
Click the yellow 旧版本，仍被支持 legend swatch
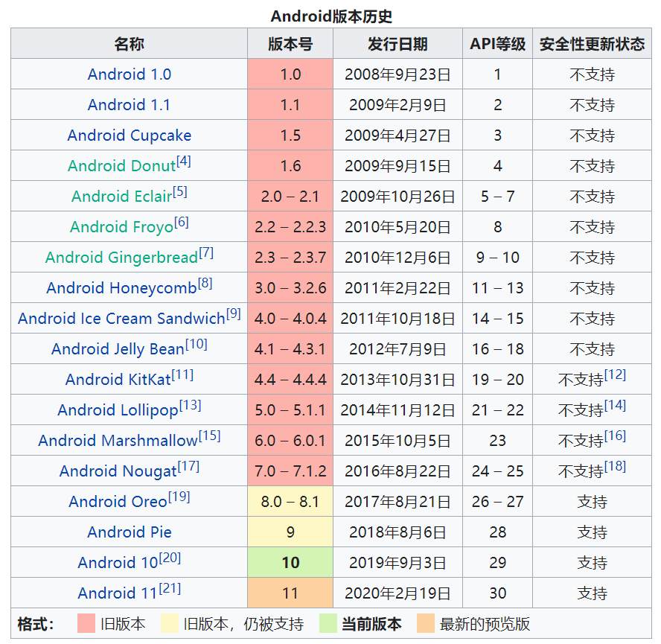[x=169, y=623]
